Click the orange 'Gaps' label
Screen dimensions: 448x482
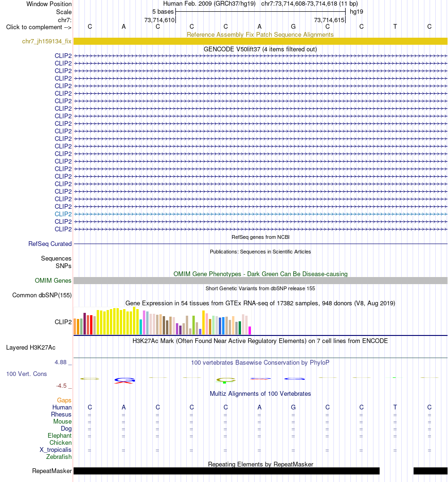pos(64,400)
